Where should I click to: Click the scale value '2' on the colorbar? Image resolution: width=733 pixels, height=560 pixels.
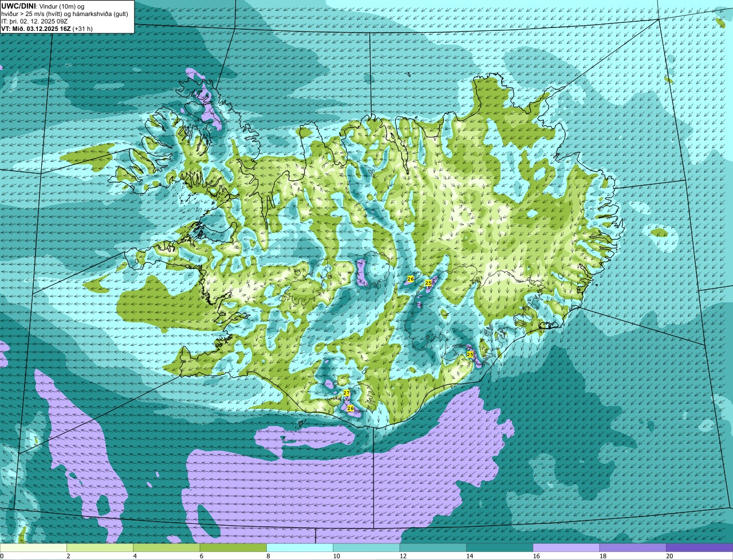[68, 556]
